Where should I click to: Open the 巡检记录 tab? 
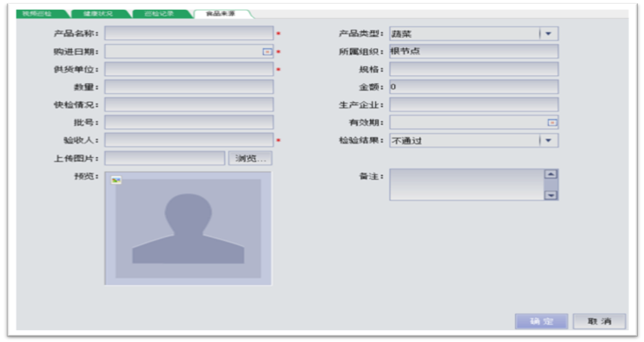[161, 14]
